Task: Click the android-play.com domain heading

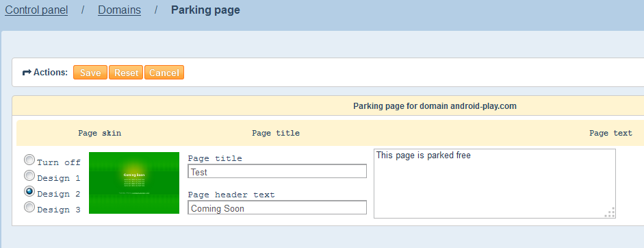Action: pos(435,106)
